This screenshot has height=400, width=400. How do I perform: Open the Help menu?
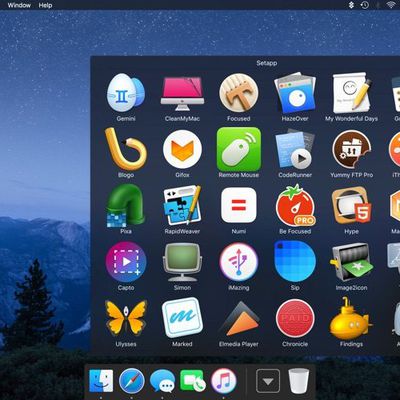[45, 5]
